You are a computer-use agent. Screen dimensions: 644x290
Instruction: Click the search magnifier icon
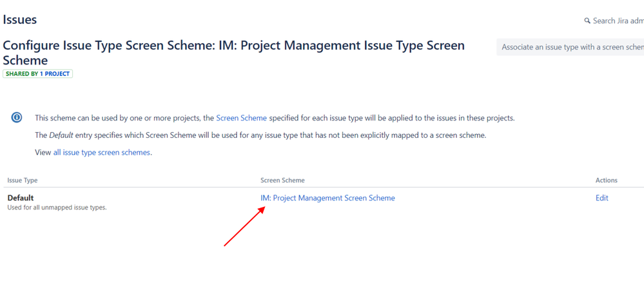[x=587, y=21]
